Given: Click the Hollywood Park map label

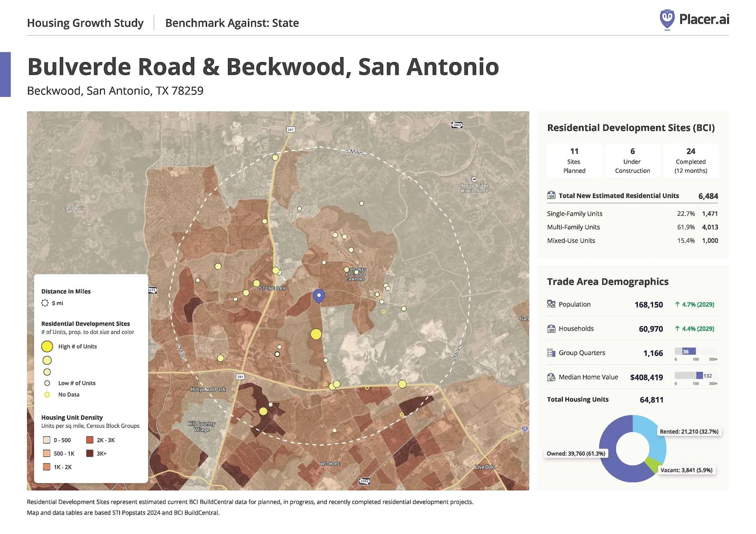Looking at the screenshot, I should pyautogui.click(x=208, y=389).
